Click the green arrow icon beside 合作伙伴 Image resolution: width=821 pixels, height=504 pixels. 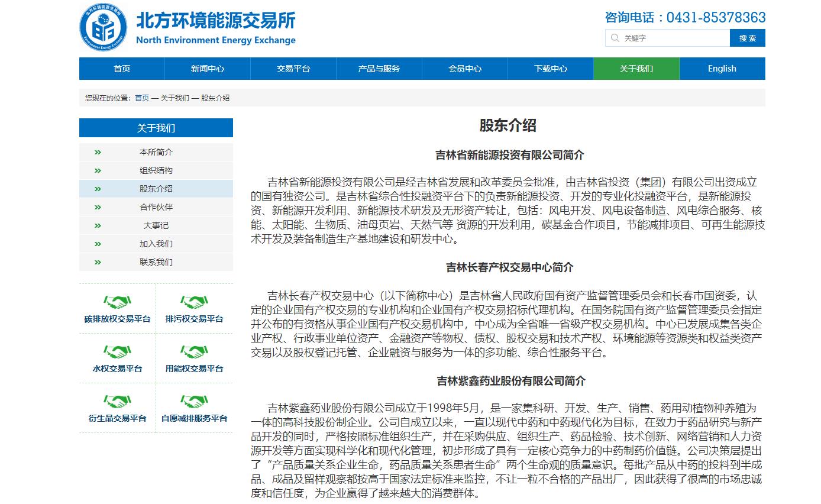point(98,207)
